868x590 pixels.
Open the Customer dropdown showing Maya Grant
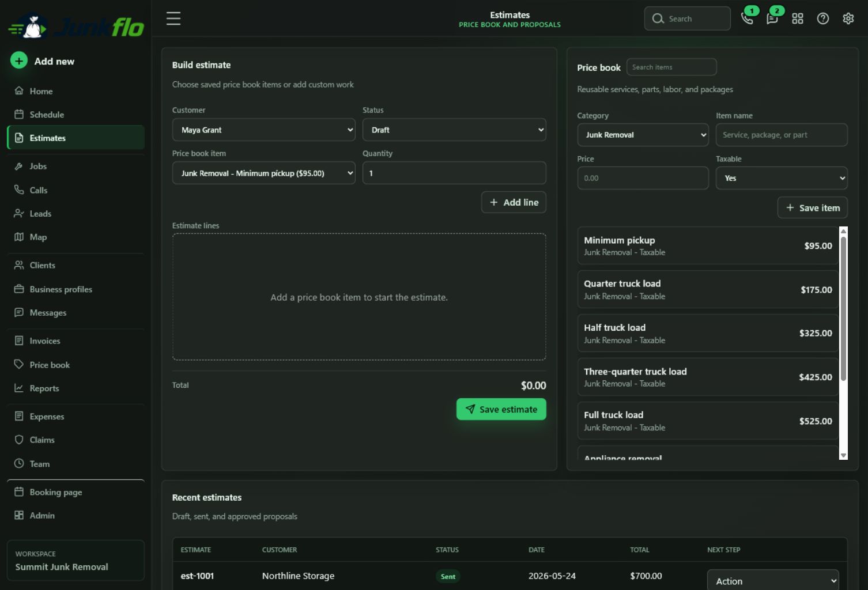(x=264, y=130)
